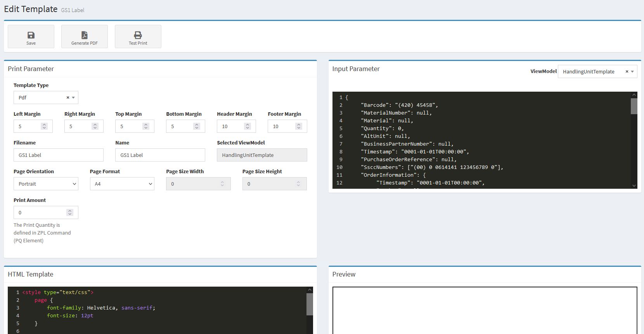Click the Generate PDF file icon

[84, 35]
